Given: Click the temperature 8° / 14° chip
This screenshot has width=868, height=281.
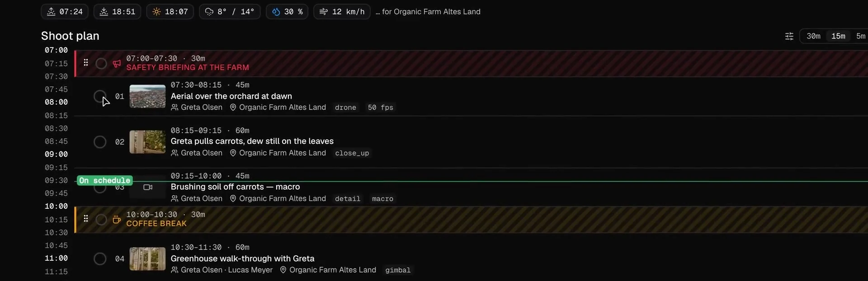Looking at the screenshot, I should pos(230,12).
